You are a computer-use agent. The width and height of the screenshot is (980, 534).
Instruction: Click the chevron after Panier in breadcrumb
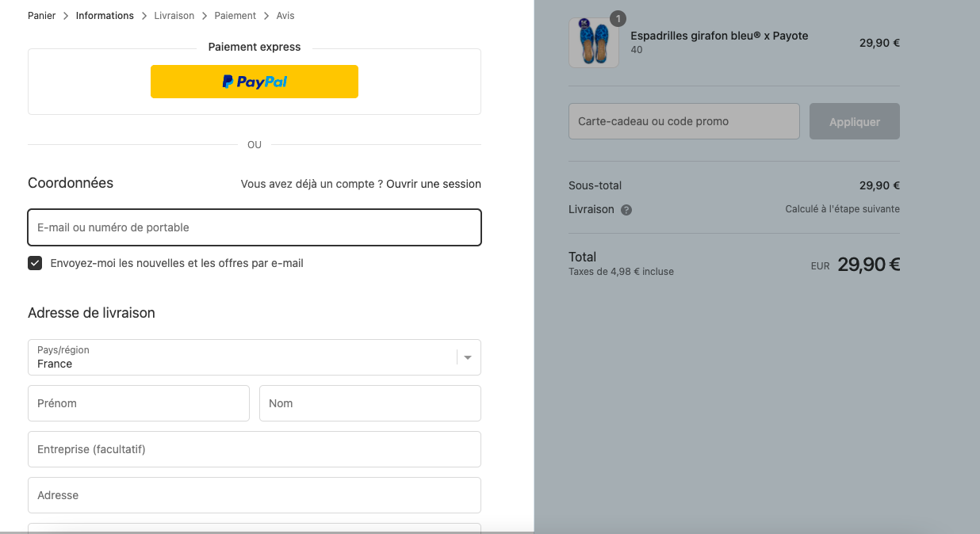66,16
